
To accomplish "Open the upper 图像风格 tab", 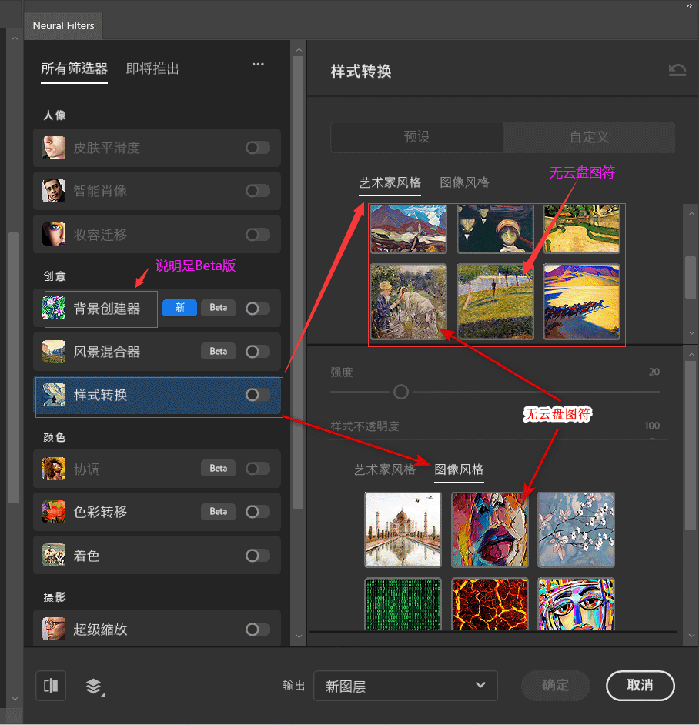I will (464, 183).
